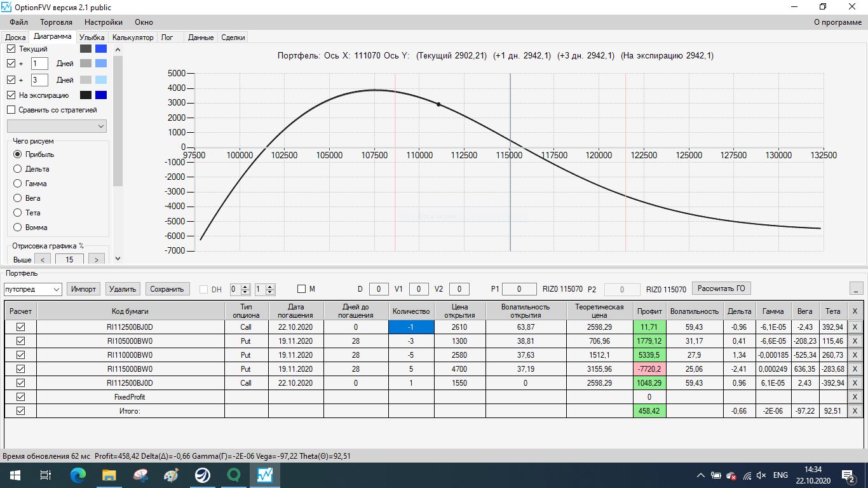
Task: Click the V1 input field
Action: coord(419,289)
